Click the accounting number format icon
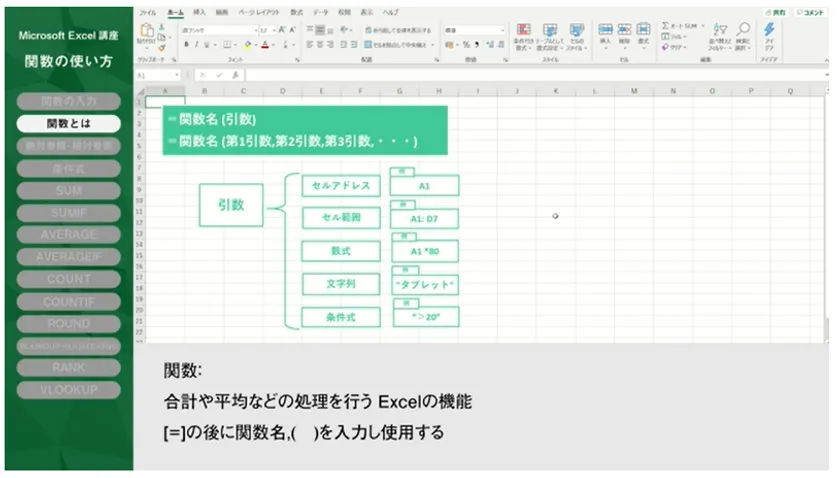Screen dimensions: 840x478 coord(449,45)
